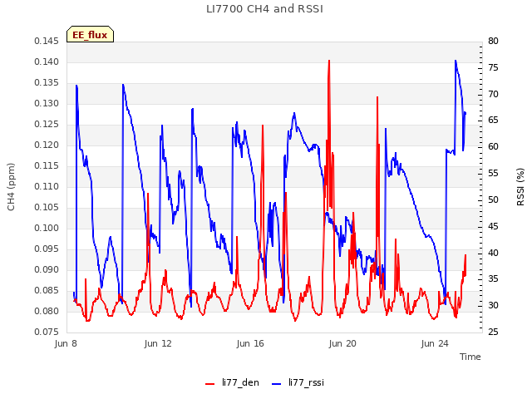Click the 0.075 left axis value
532x399 pixels.
tap(47, 332)
